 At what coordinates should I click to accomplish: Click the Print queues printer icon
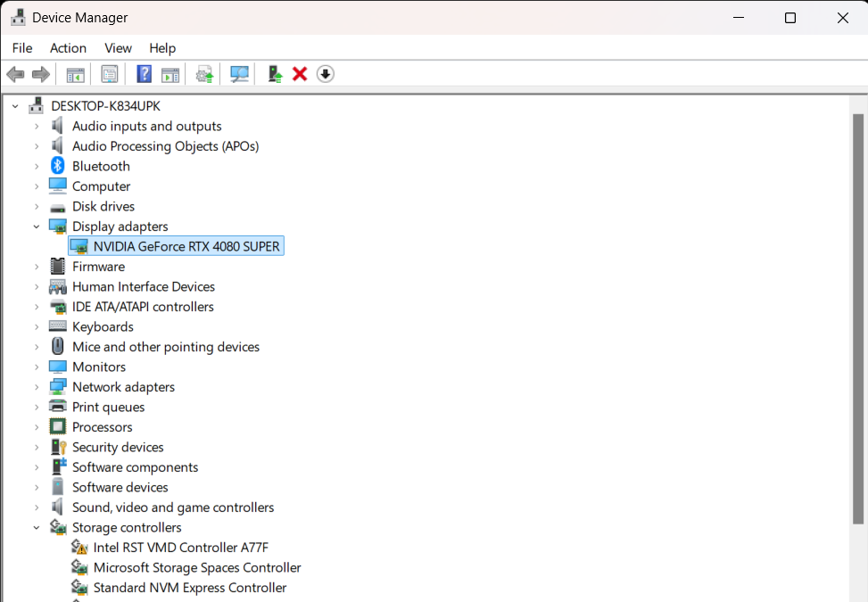coord(58,407)
